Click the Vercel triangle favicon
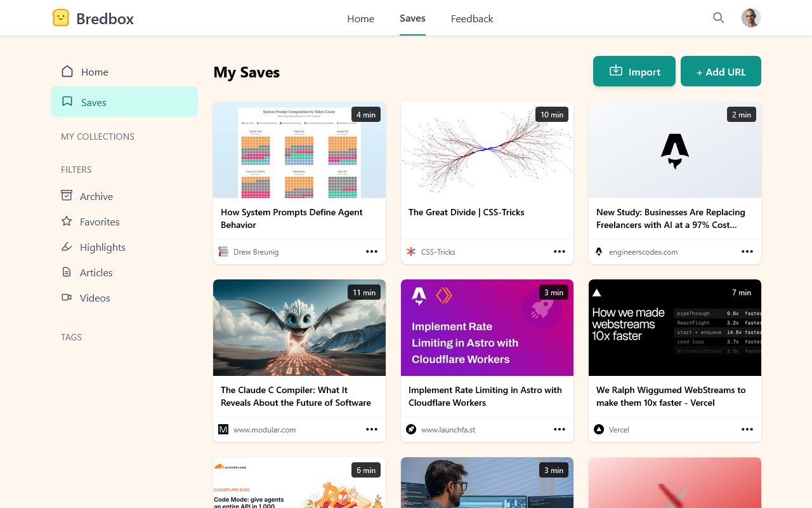The height and width of the screenshot is (508, 812). [599, 429]
